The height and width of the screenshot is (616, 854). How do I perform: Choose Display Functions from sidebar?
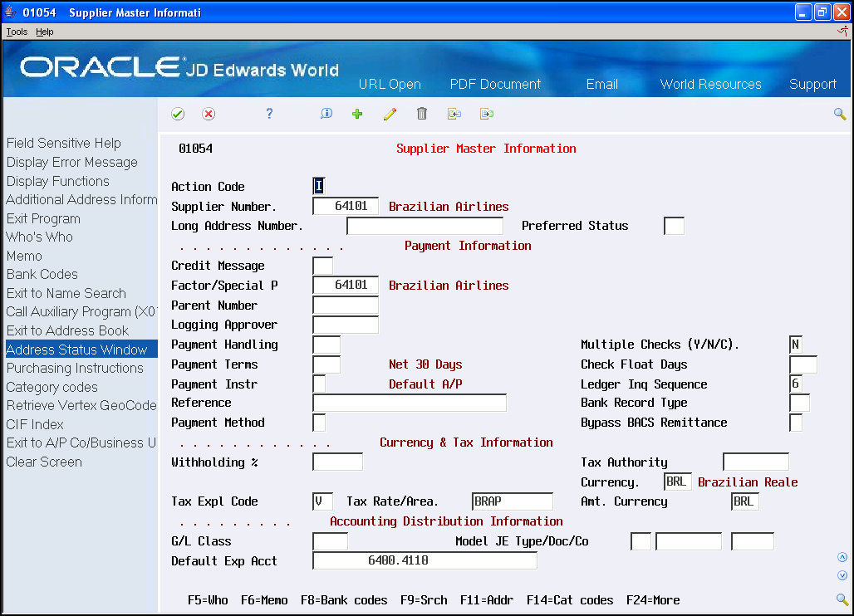tap(57, 181)
